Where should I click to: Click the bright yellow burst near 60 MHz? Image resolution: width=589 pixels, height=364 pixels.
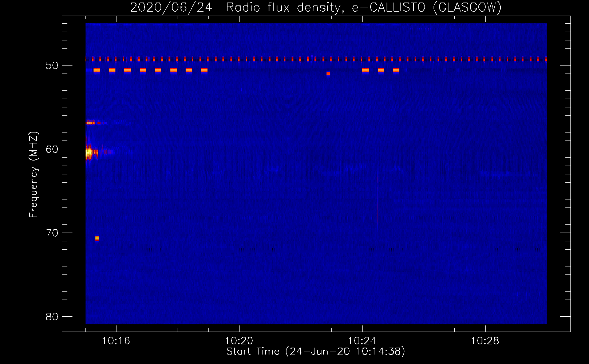91,152
